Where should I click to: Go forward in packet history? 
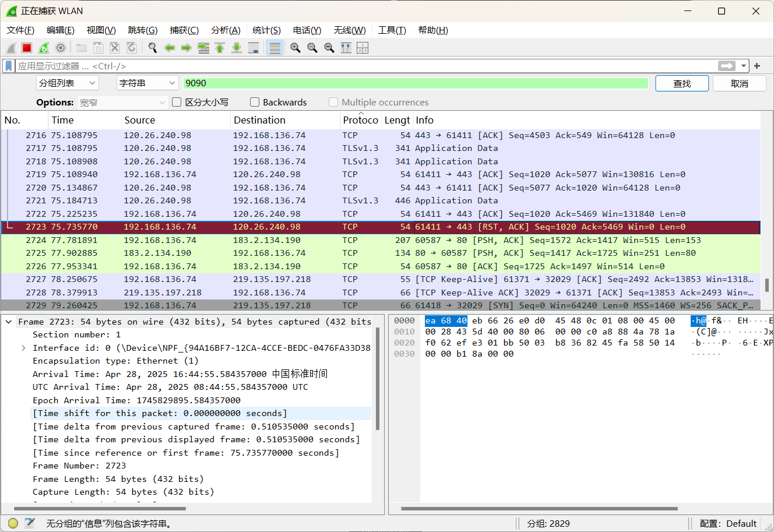click(x=187, y=48)
